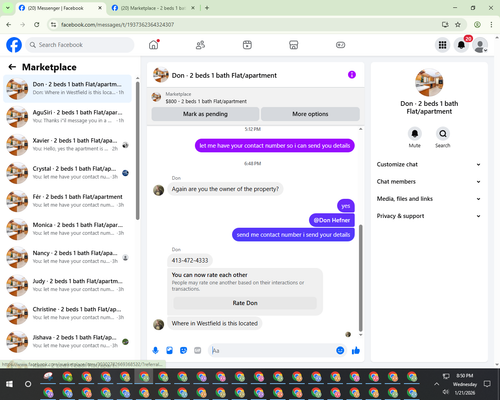Image resolution: width=500 pixels, height=400 pixels.
Task: Open the Facebook home logo
Action: 14,45
